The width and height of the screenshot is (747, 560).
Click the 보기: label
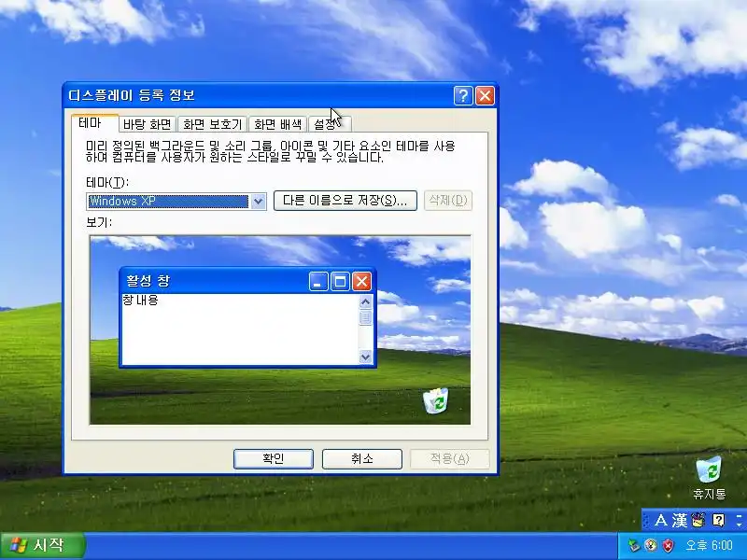pyautogui.click(x=99, y=222)
